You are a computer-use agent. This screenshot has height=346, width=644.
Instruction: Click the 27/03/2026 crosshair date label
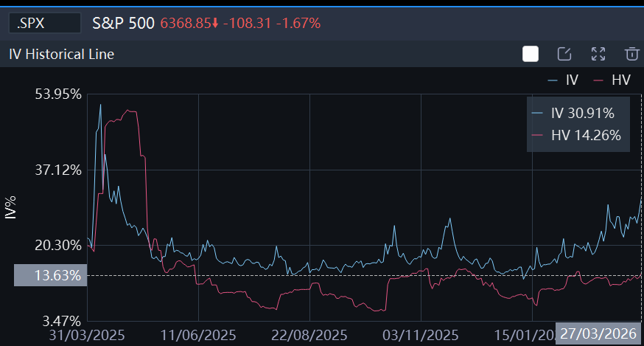(598, 333)
